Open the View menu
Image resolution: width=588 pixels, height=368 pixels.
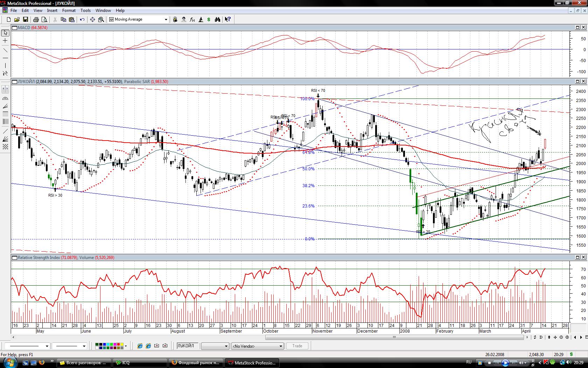click(x=38, y=11)
